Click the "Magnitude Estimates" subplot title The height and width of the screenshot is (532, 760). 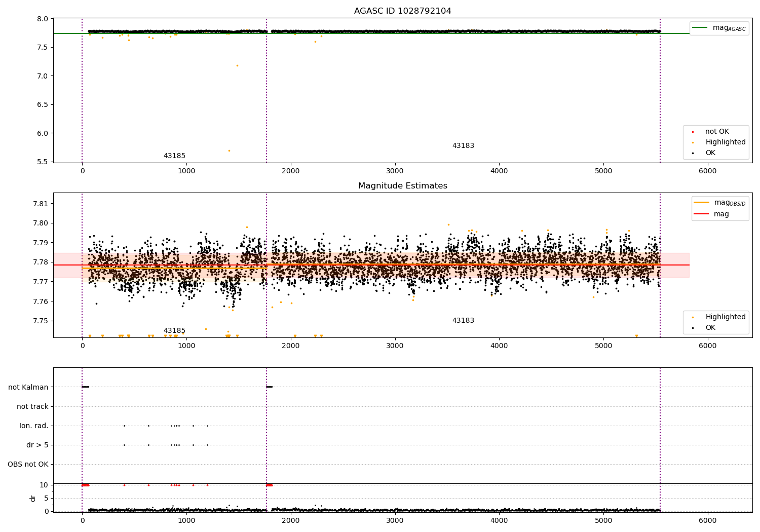tap(402, 186)
